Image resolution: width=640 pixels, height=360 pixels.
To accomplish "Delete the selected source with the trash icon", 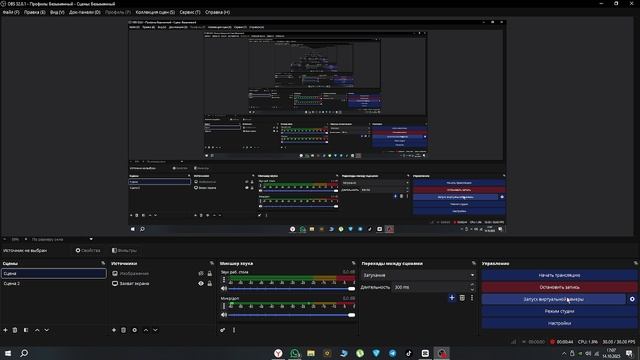I will pos(123,330).
